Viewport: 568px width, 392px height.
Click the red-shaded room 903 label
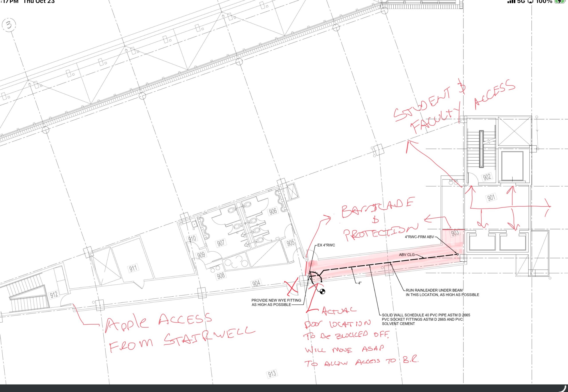pos(455,233)
